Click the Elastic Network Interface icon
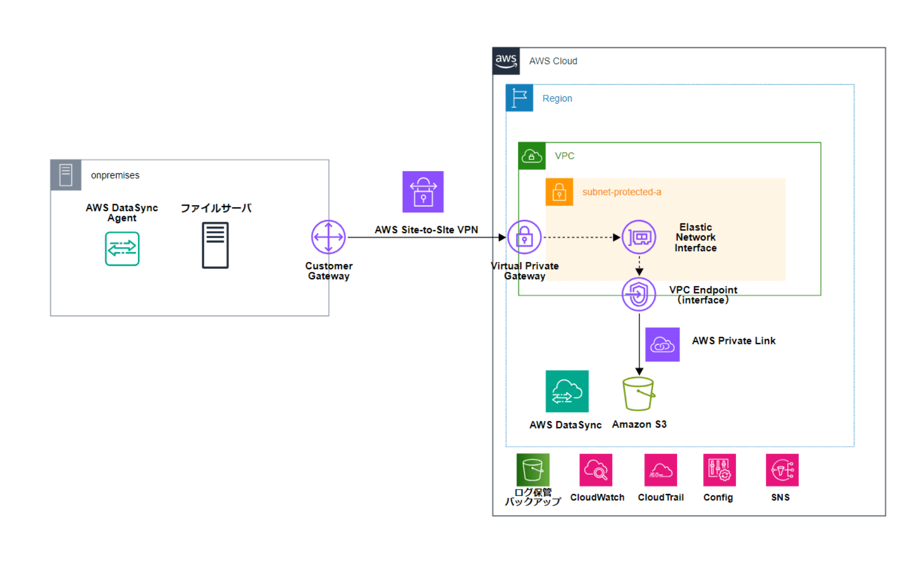 tap(639, 237)
